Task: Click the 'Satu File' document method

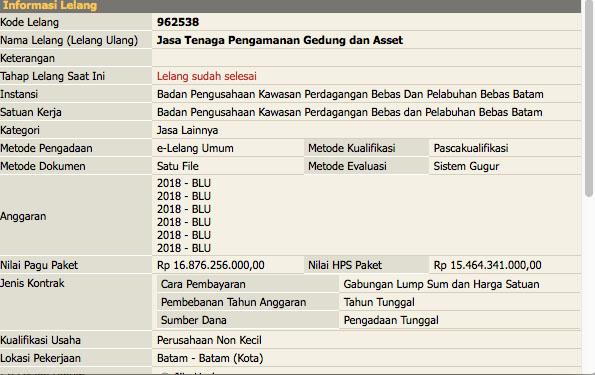Action: (178, 166)
